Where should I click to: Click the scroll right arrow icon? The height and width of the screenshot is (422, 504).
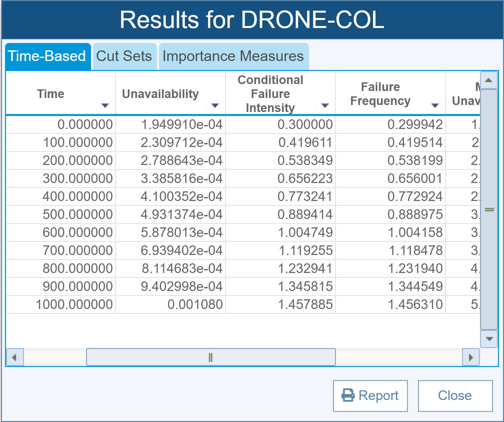pos(471,357)
